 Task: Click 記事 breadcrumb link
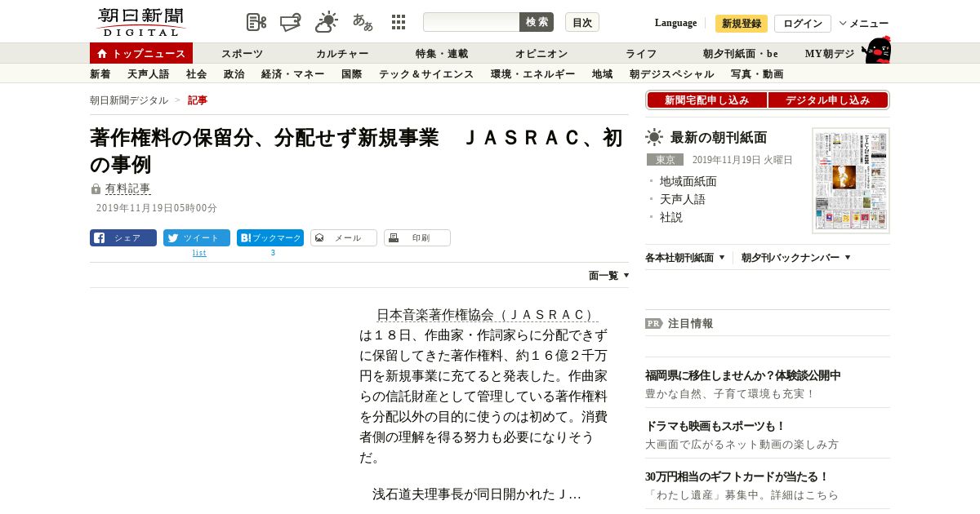coord(198,100)
